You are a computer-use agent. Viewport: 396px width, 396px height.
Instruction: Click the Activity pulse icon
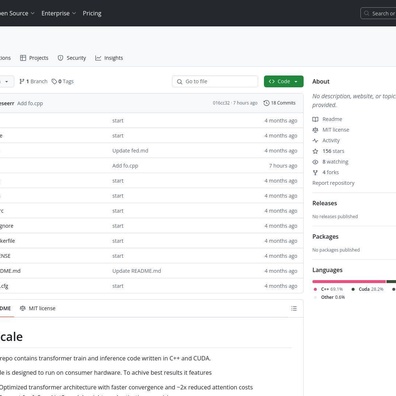pyautogui.click(x=315, y=140)
